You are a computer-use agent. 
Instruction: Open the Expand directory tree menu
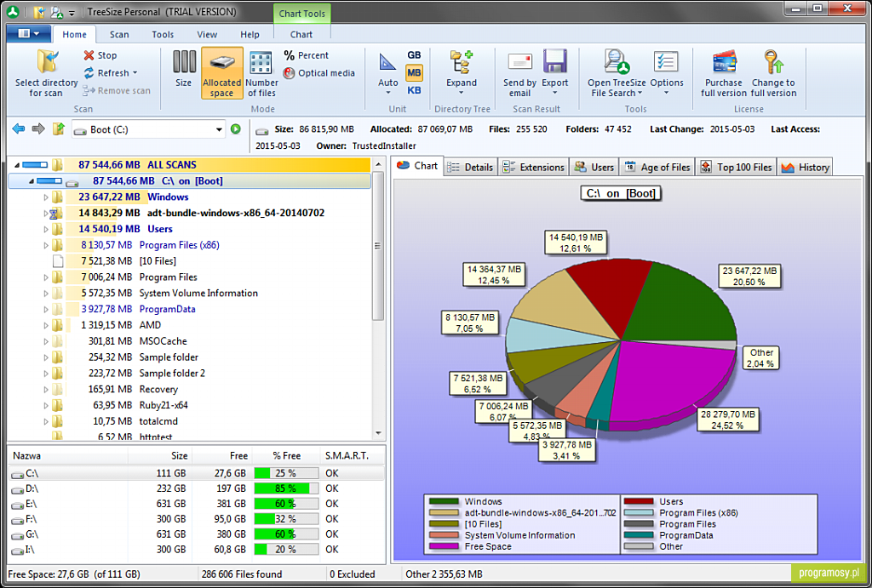461,72
